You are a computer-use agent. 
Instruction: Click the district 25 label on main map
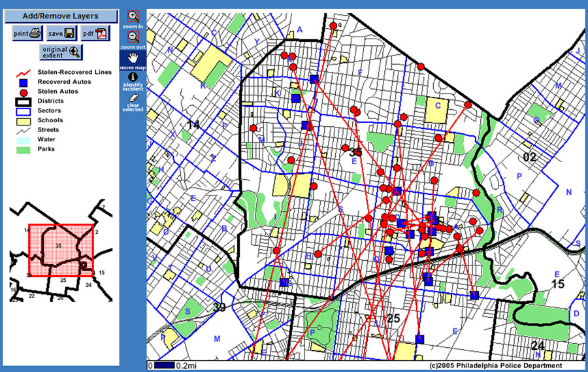coord(393,318)
